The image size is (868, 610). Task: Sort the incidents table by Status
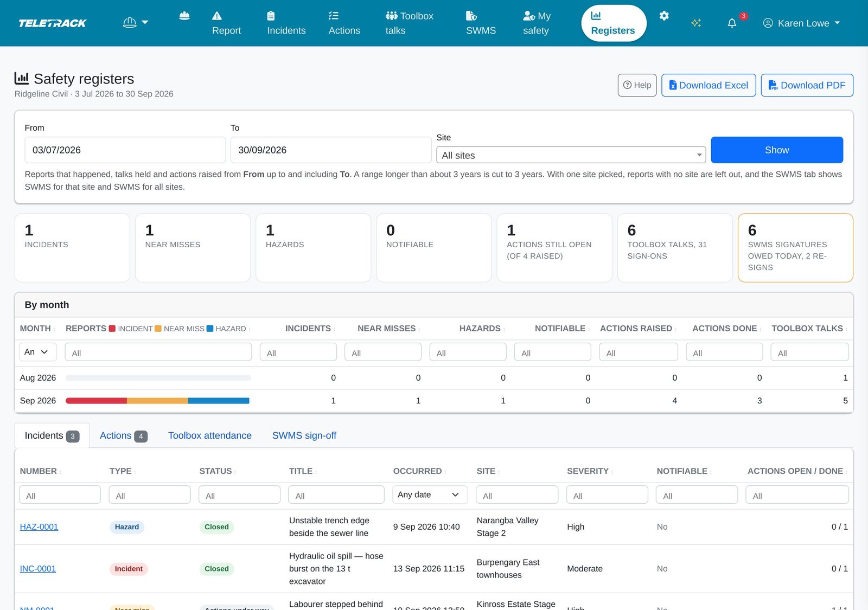(218, 471)
